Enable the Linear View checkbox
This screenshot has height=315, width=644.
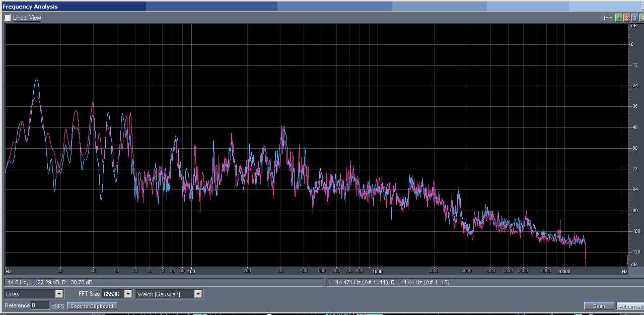[8, 18]
